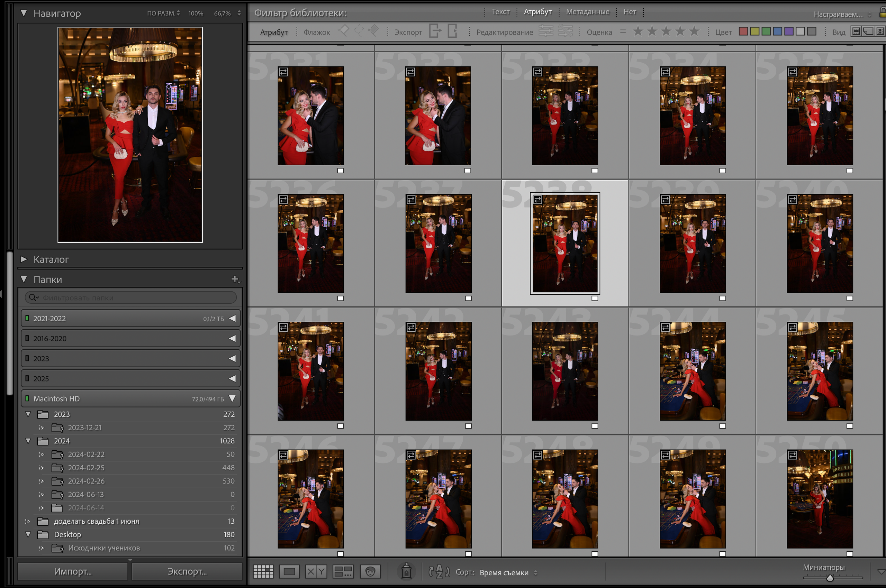The width and height of the screenshot is (886, 588).
Task: Select the Painter spray can tool
Action: pos(406,571)
